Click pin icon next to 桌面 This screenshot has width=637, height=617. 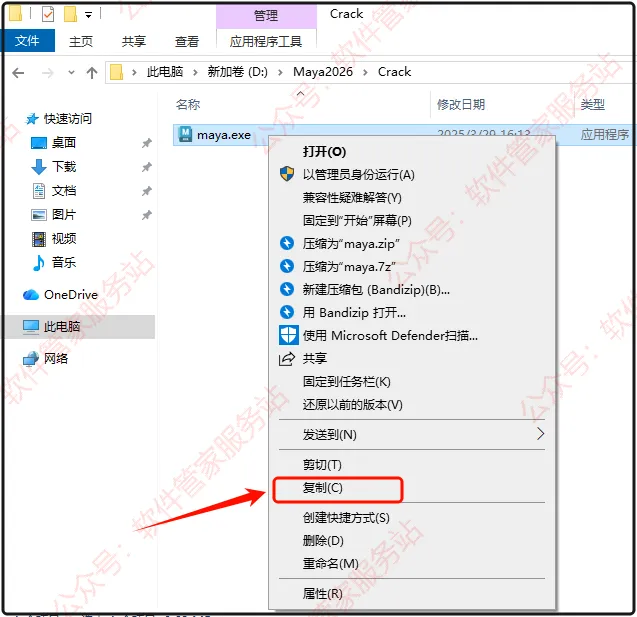[x=147, y=143]
